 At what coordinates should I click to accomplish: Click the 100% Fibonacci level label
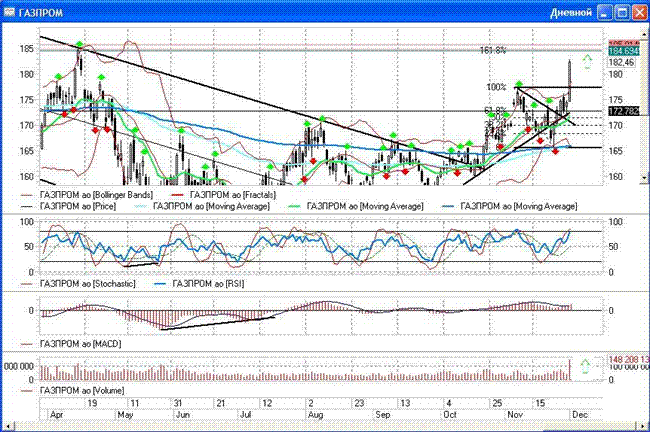tap(496, 87)
